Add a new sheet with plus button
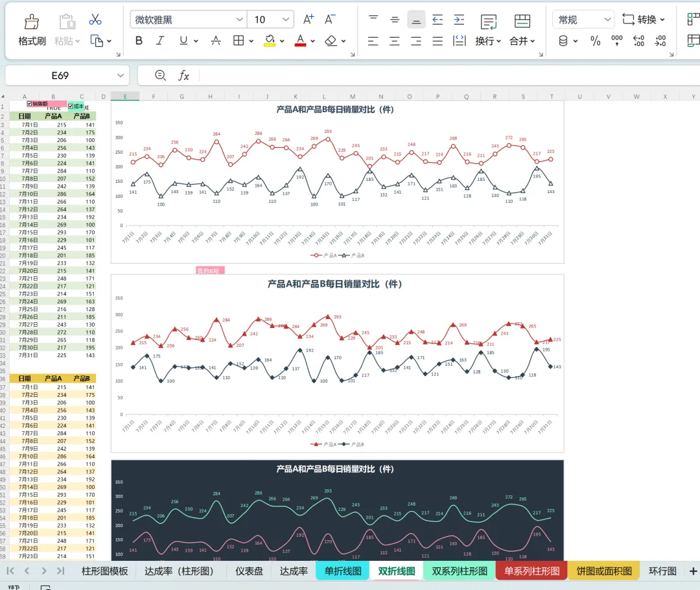 693,571
